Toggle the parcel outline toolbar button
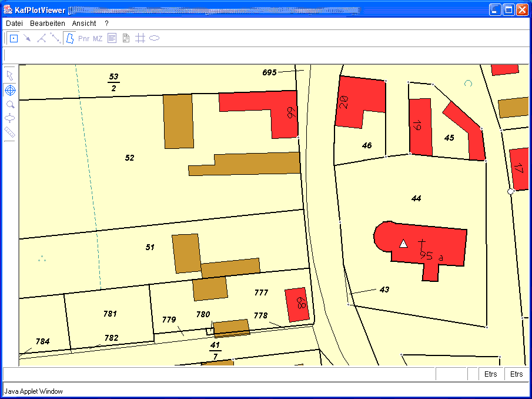The image size is (532, 399). [x=69, y=38]
